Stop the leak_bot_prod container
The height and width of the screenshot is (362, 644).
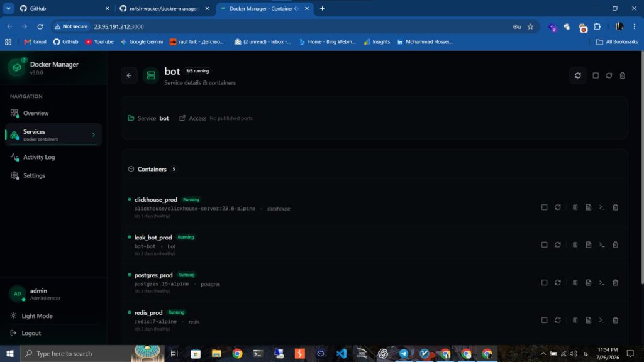(x=544, y=245)
